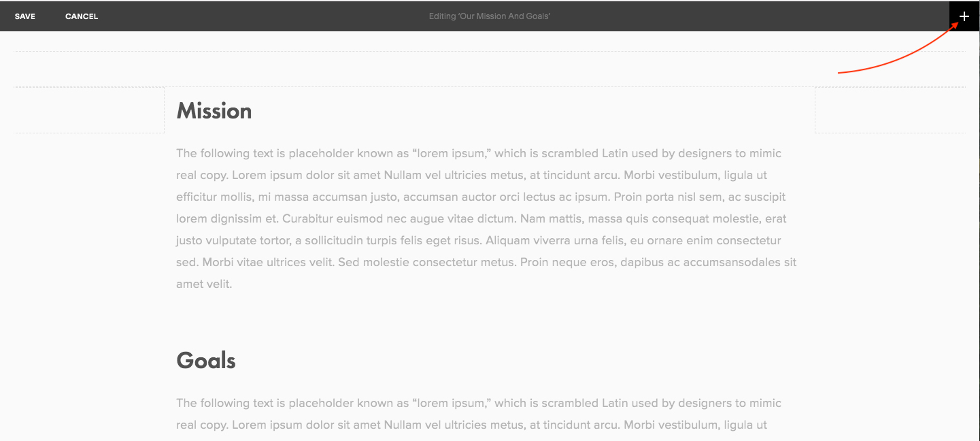The image size is (980, 441).
Task: Click empty column left of Mission heading
Action: click(88, 110)
